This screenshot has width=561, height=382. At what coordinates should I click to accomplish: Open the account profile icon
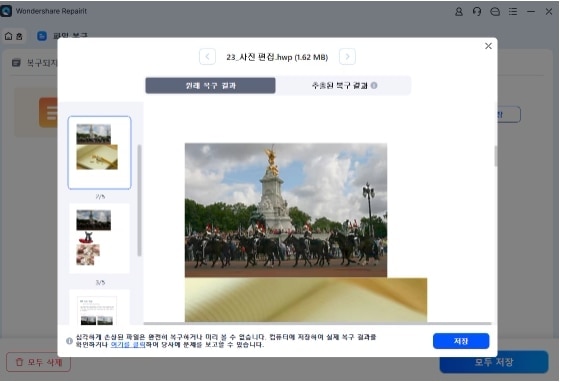click(x=459, y=12)
